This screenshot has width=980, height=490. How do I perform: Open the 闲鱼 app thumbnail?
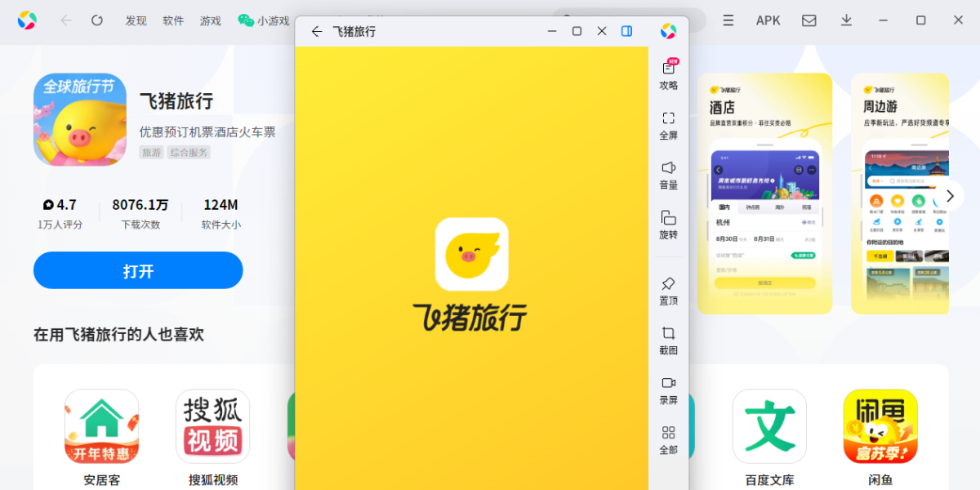(x=880, y=426)
